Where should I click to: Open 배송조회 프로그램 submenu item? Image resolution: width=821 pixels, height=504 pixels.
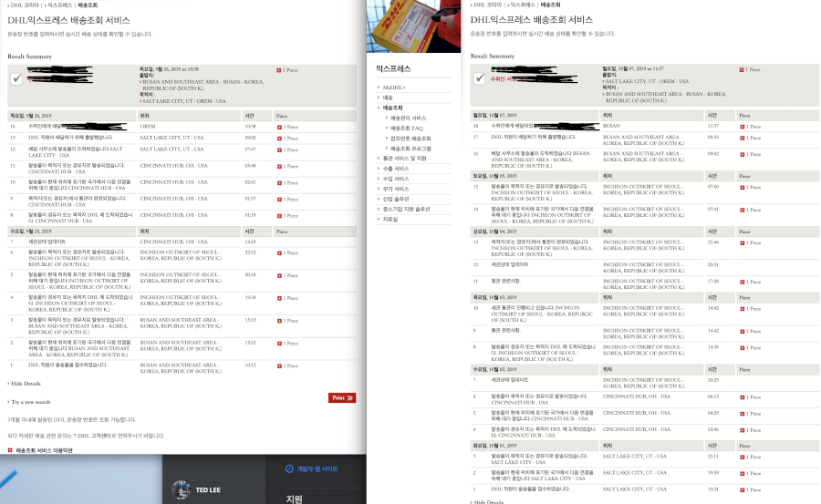point(410,149)
